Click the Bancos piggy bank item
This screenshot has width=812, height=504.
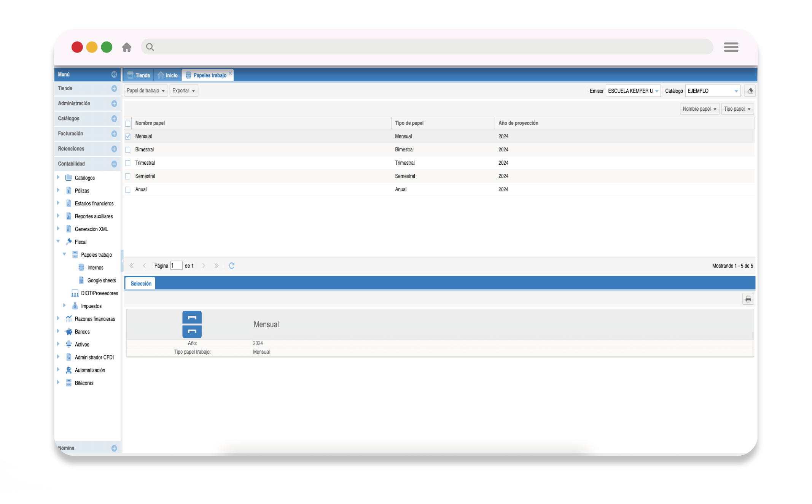click(x=82, y=332)
